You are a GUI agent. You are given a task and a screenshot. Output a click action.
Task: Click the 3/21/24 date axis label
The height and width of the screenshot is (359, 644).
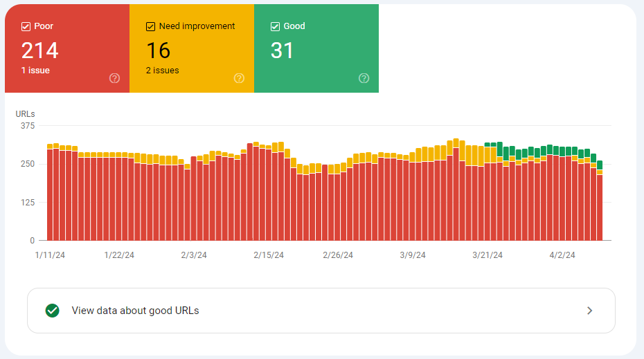(x=487, y=255)
